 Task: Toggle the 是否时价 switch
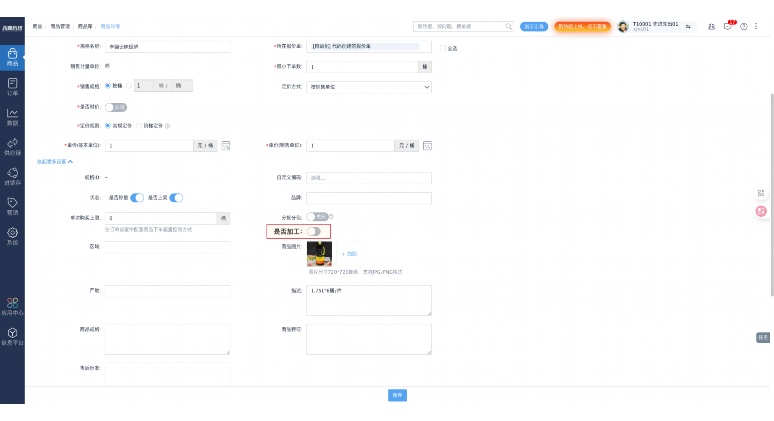pyautogui.click(x=116, y=107)
